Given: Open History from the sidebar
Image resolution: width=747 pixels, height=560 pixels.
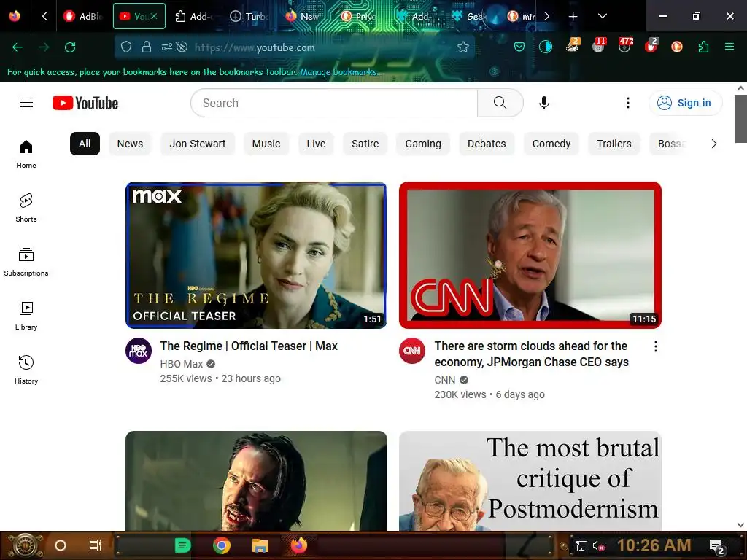Looking at the screenshot, I should pos(26,370).
